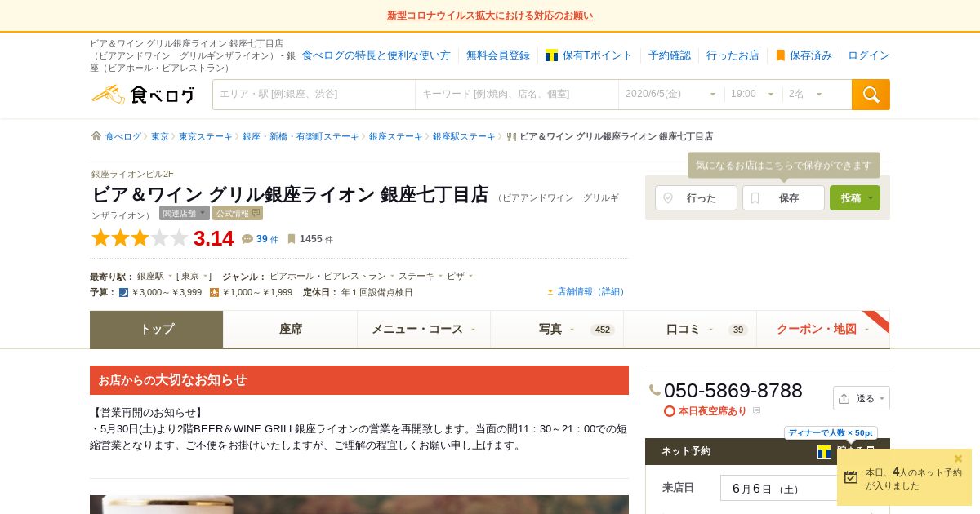980x514 pixels.
Task: Open the メニュー・コース tab
Action: point(424,329)
